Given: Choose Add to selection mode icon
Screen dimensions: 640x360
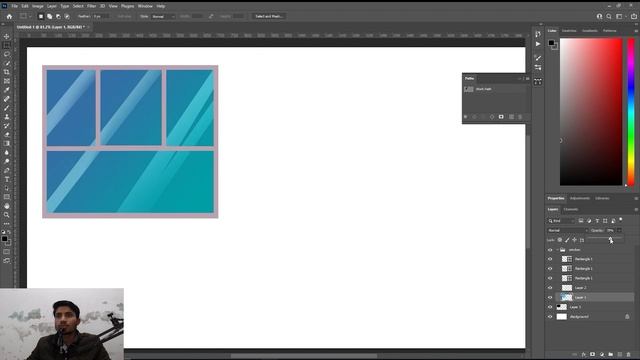Looking at the screenshot, I should [x=49, y=16].
